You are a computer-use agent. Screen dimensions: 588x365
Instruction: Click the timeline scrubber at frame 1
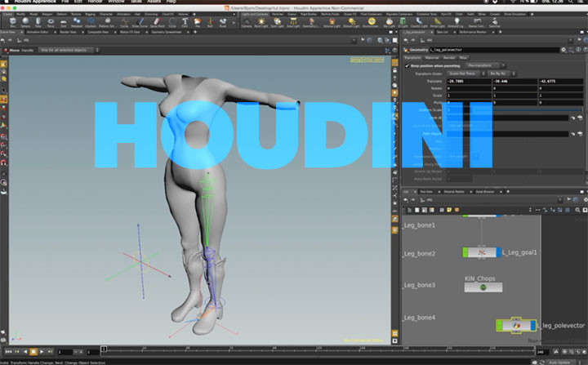coord(104,349)
